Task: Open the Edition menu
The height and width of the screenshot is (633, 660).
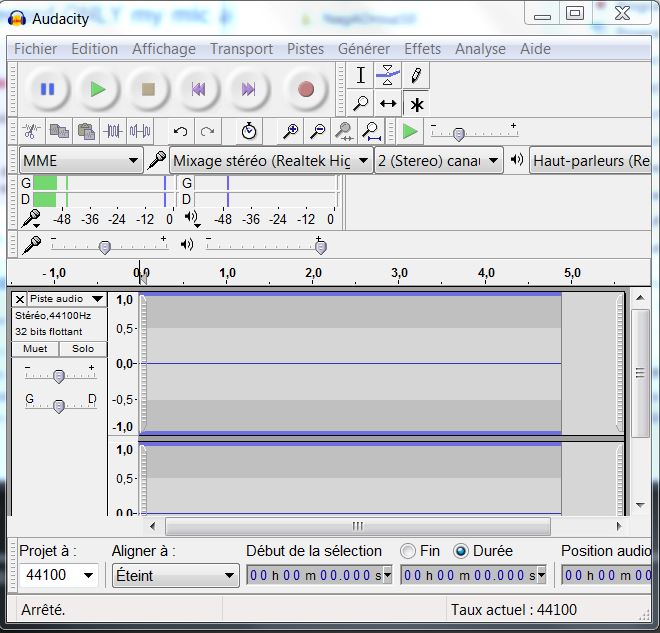Action: pyautogui.click(x=94, y=49)
